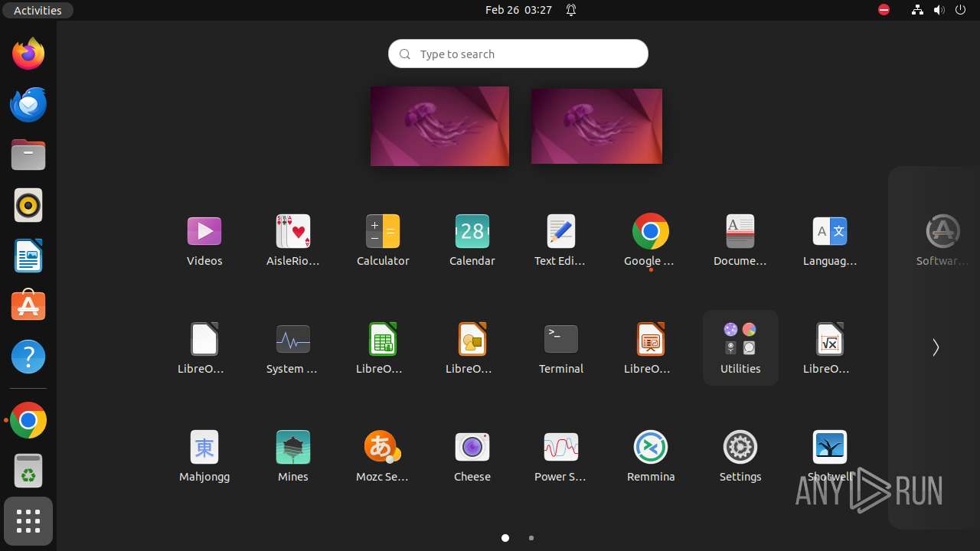Image resolution: width=980 pixels, height=551 pixels.
Task: Open Thunderbird Mail from the dock
Action: [x=28, y=104]
